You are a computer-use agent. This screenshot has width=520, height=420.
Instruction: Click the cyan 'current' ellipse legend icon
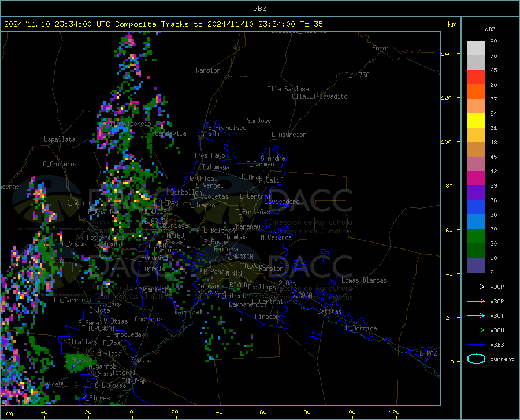(x=476, y=359)
